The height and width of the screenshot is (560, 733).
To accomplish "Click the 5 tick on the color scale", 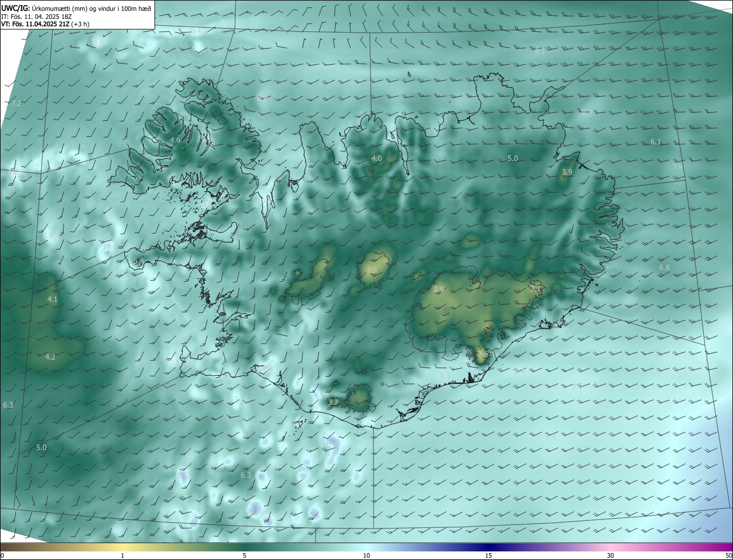I will 245,555.
